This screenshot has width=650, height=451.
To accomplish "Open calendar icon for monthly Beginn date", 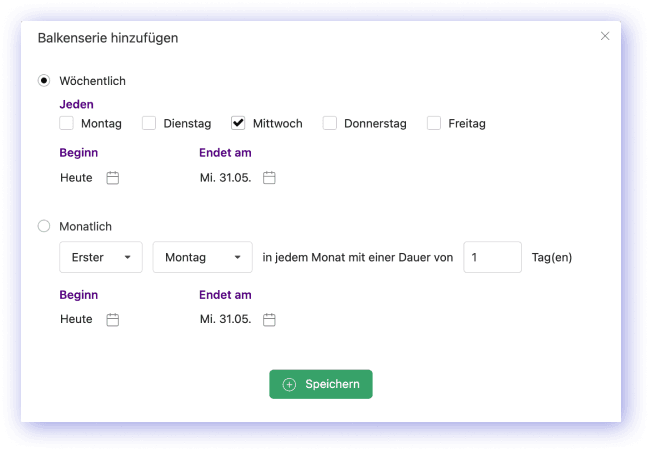I will [x=113, y=320].
